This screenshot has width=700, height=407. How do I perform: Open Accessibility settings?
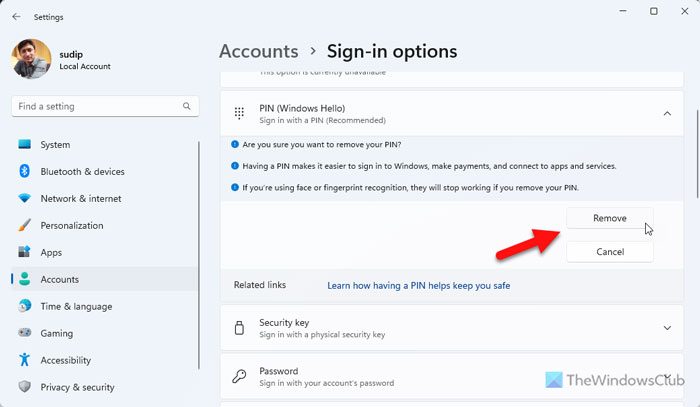pyautogui.click(x=65, y=361)
